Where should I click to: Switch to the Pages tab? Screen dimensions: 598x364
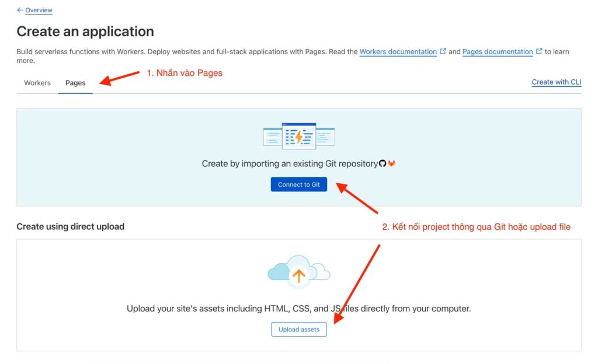pyautogui.click(x=75, y=82)
